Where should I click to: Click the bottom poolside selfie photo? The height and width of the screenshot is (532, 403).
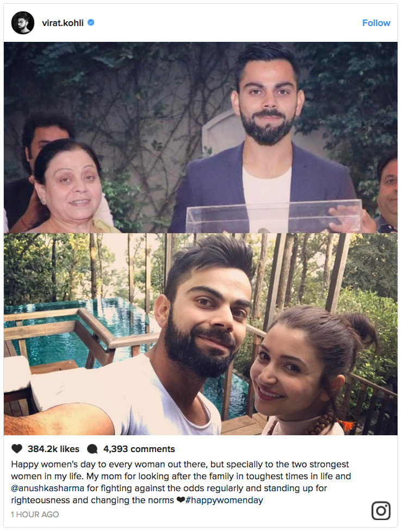pos(201,334)
